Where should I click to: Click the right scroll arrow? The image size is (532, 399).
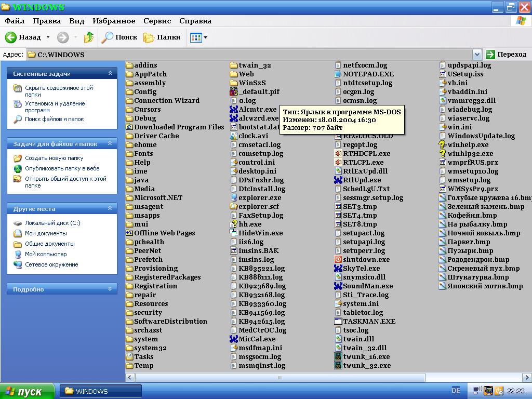point(527,377)
